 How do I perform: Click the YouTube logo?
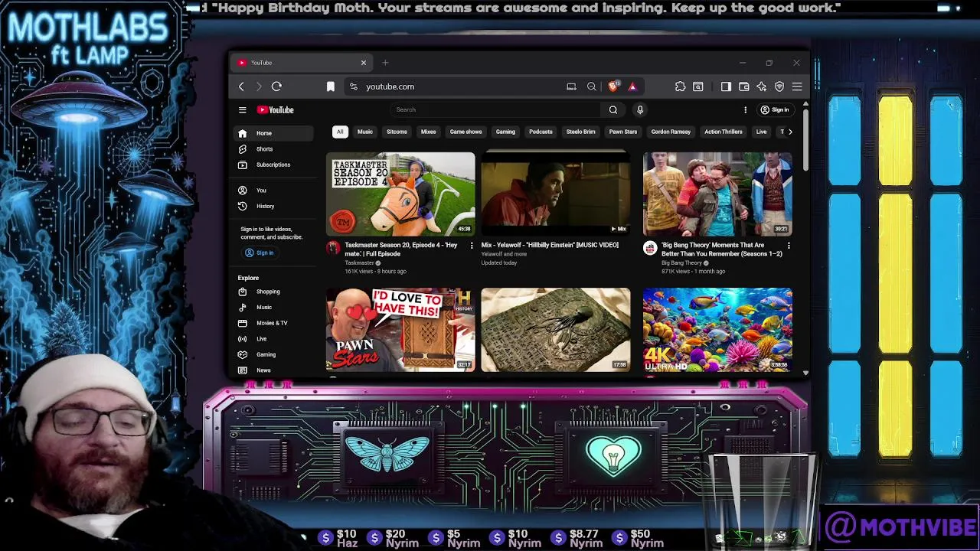point(275,110)
